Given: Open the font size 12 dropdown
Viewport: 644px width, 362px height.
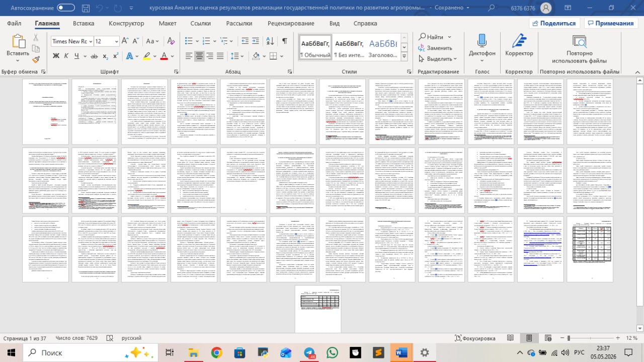Looking at the screenshot, I should coord(117,41).
